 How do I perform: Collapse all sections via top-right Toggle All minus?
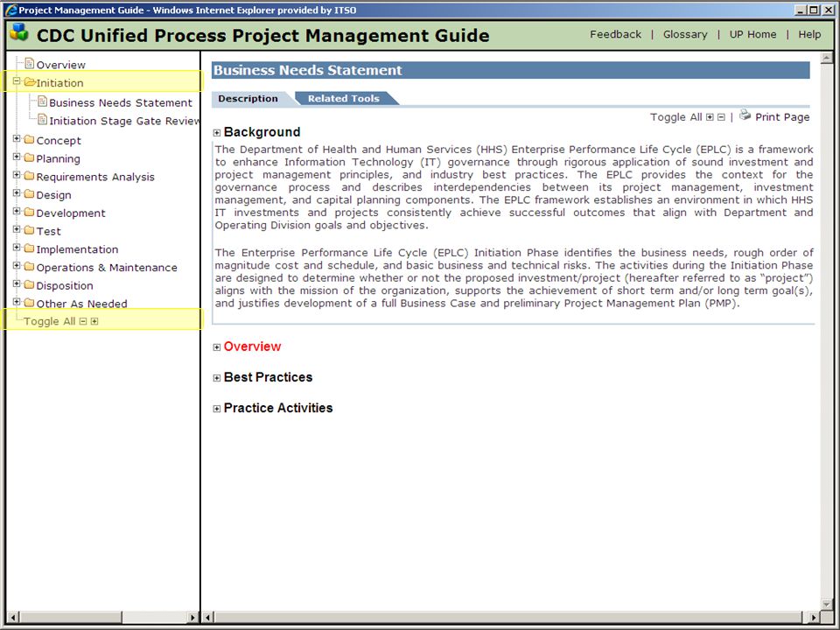721,117
